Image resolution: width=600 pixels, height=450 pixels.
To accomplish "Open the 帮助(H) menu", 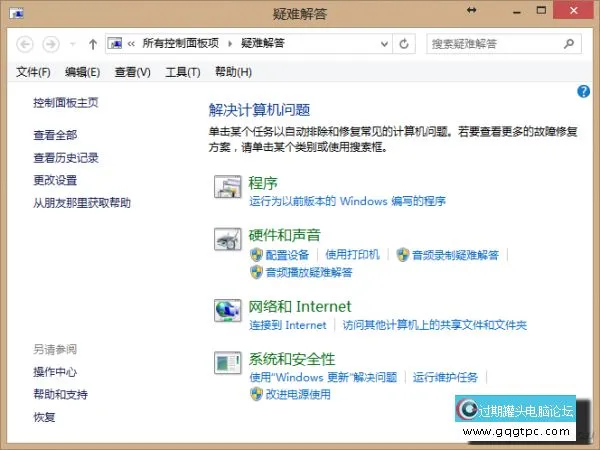I will (x=233, y=72).
